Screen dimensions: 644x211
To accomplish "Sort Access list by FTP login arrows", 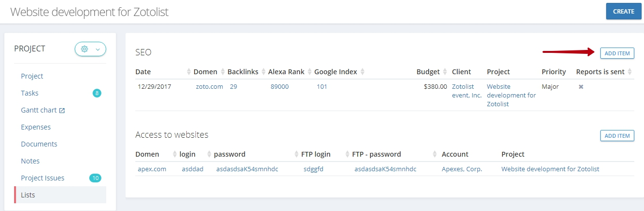I will (347, 154).
